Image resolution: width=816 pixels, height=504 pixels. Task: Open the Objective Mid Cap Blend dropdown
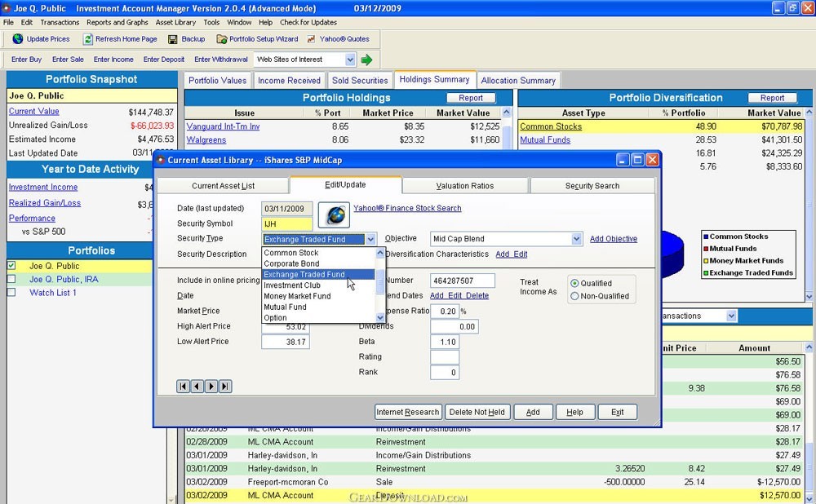tap(576, 239)
